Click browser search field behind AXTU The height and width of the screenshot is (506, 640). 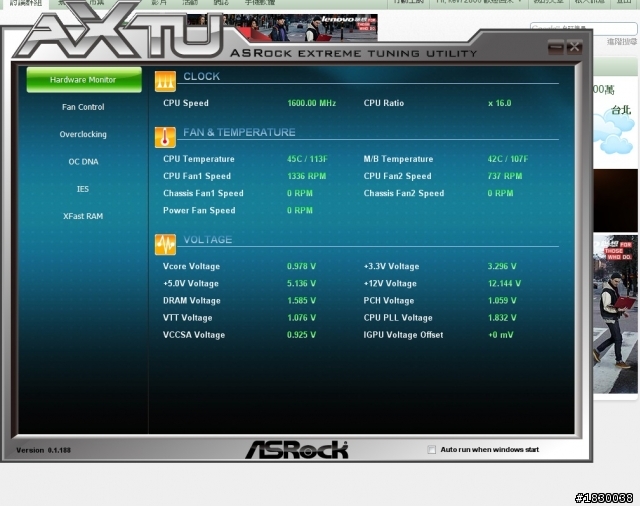click(x=584, y=28)
